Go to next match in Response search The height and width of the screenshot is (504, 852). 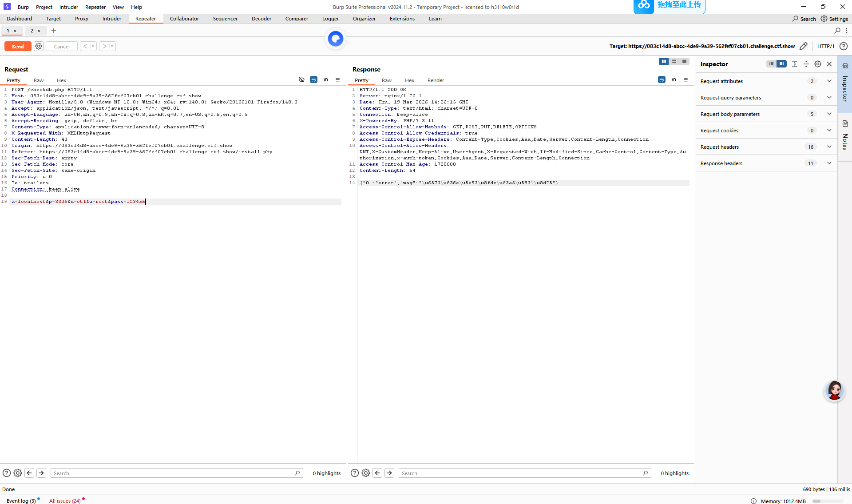tap(389, 473)
